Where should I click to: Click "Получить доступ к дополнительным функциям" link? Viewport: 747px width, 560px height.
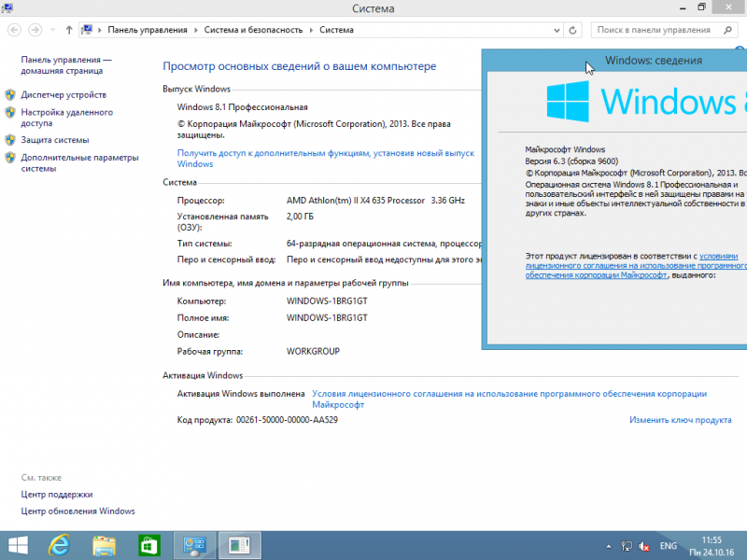(x=325, y=158)
